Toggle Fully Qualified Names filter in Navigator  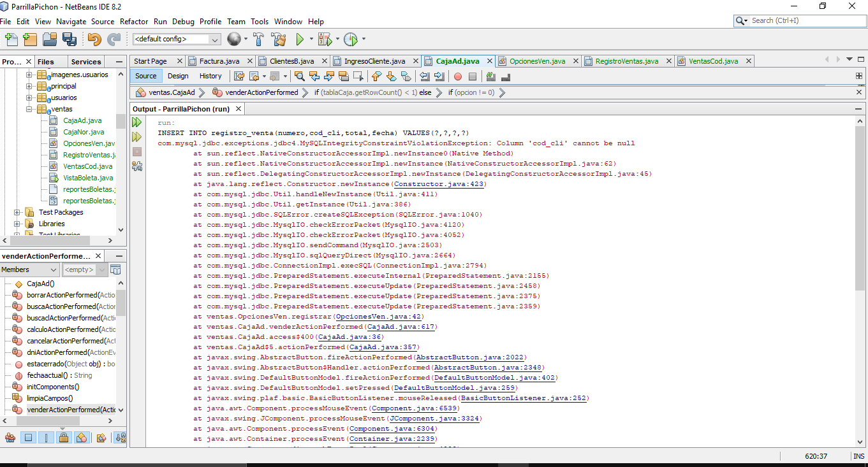[101, 438]
